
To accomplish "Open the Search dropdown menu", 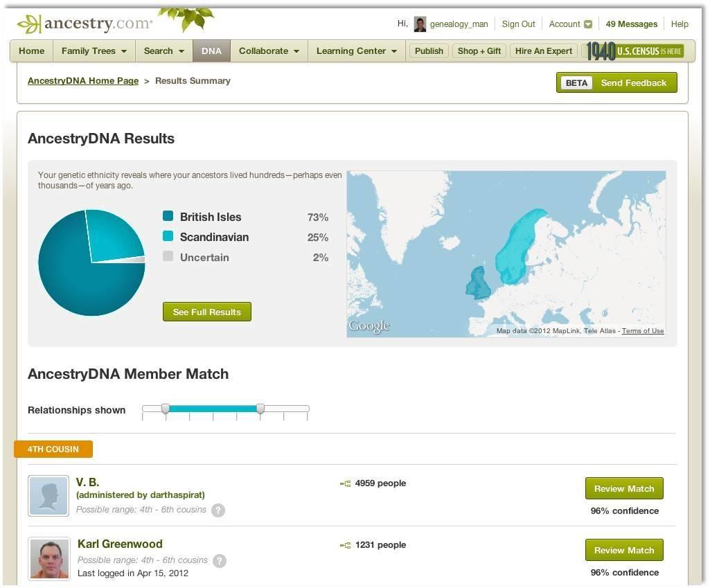I will tap(164, 51).
